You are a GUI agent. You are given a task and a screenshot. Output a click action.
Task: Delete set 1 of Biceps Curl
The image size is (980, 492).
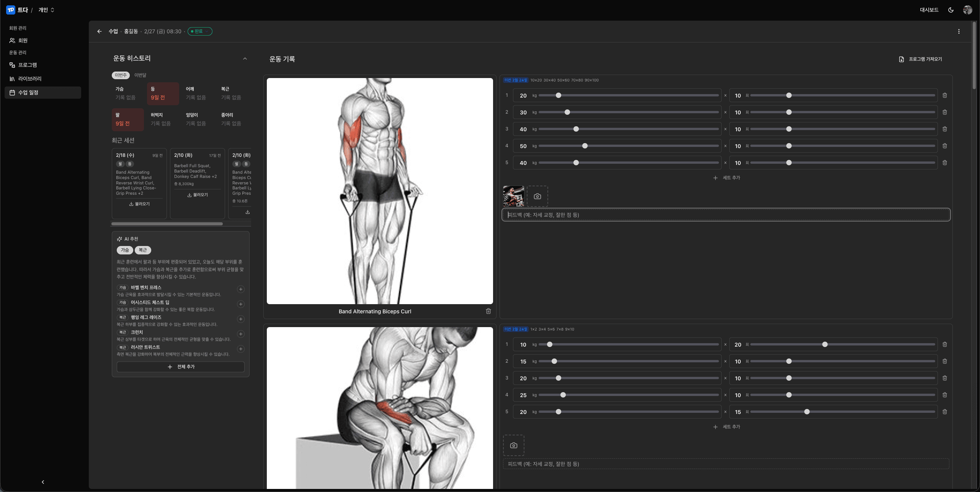point(945,96)
